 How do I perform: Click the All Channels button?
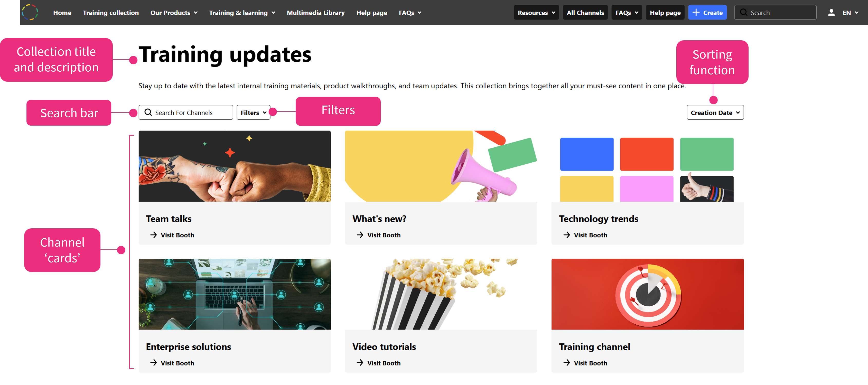coord(585,13)
